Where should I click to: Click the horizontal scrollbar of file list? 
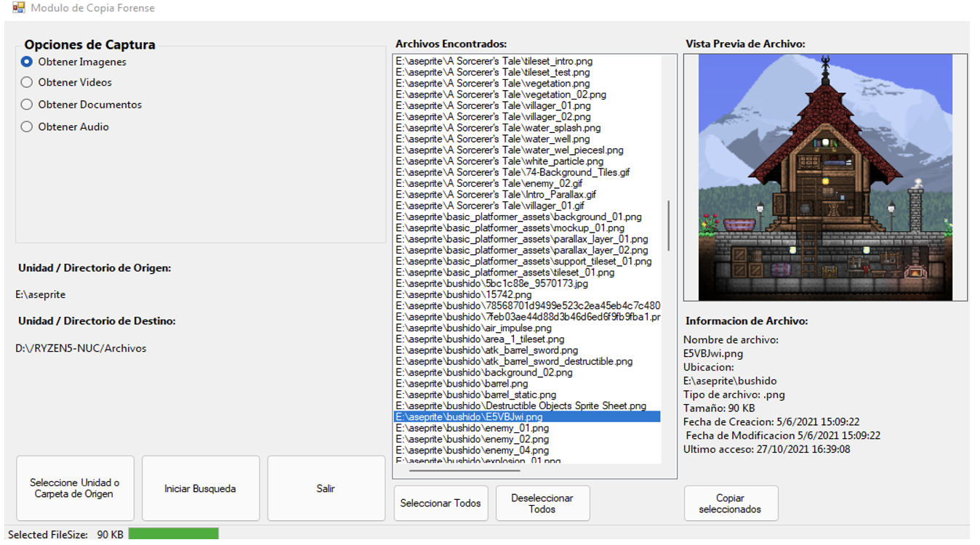(465, 471)
